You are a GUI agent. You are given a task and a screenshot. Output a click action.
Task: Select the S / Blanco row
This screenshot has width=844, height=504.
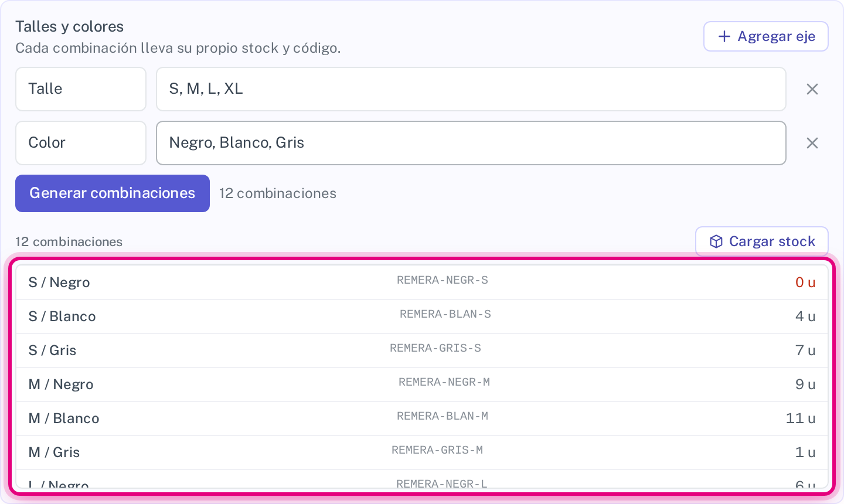tap(422, 316)
